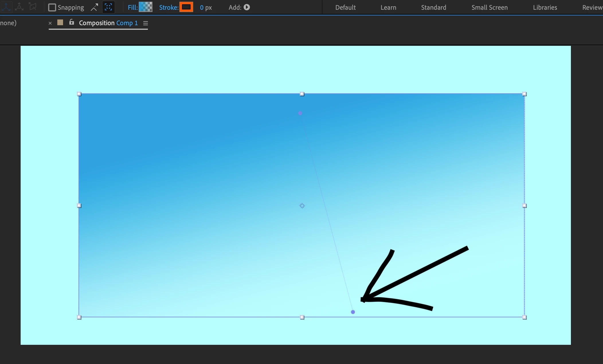Open the Libraries workspace
The height and width of the screenshot is (364, 603).
(545, 7)
